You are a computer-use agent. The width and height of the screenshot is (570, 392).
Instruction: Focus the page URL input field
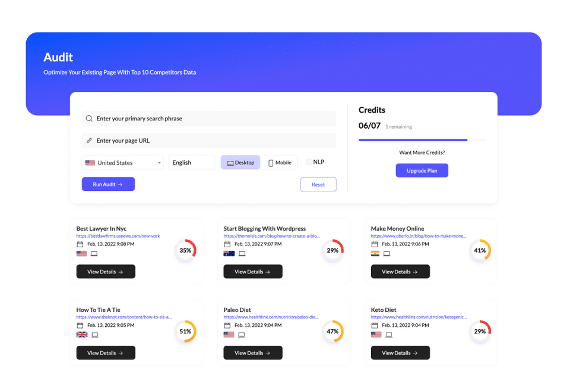point(209,141)
